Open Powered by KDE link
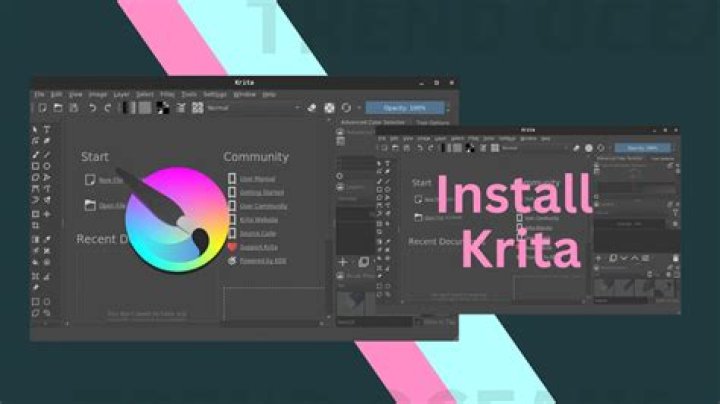The image size is (720, 404). [263, 261]
